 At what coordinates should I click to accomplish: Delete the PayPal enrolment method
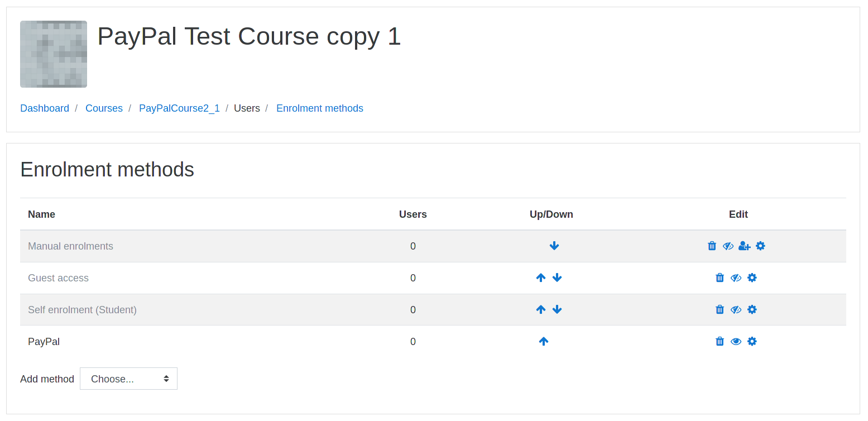click(720, 341)
